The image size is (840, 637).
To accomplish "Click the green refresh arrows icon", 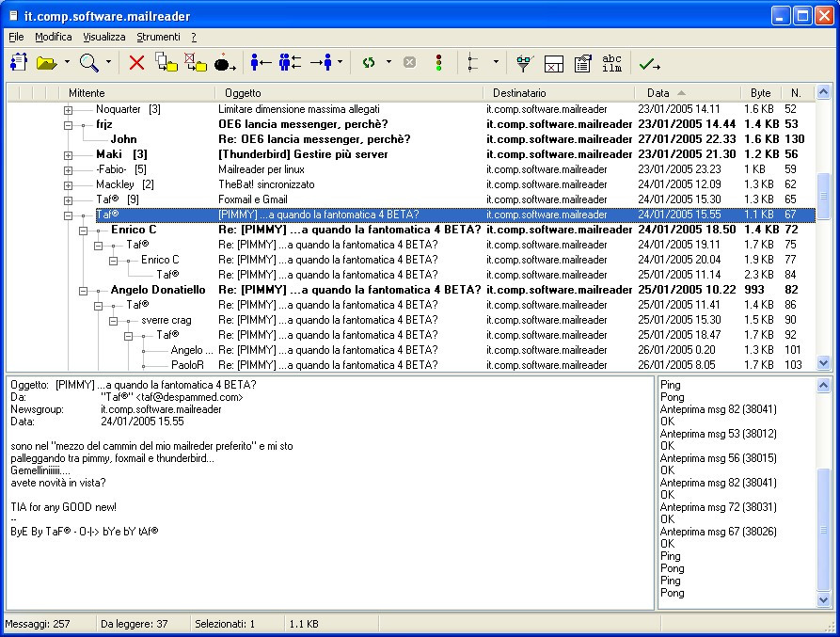I will coord(369,63).
